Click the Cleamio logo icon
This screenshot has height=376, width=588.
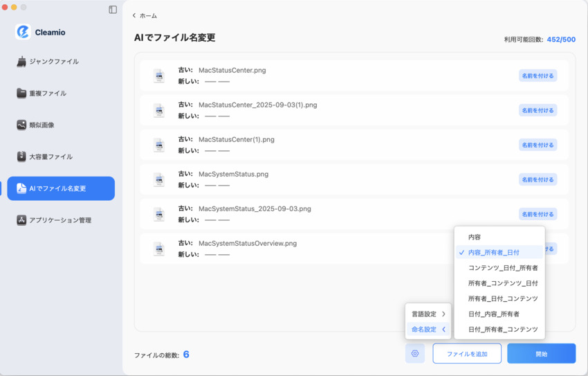point(23,32)
